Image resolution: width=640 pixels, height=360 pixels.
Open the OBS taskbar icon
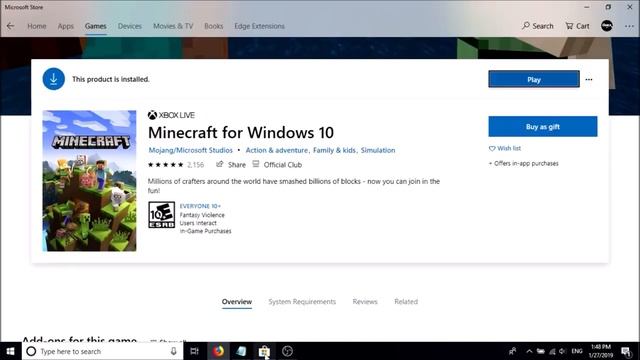click(287, 351)
